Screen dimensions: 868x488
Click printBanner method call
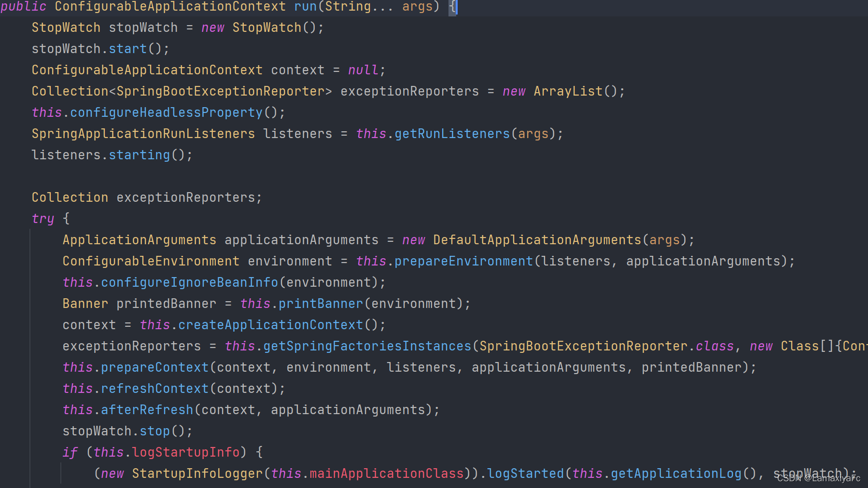(x=321, y=304)
